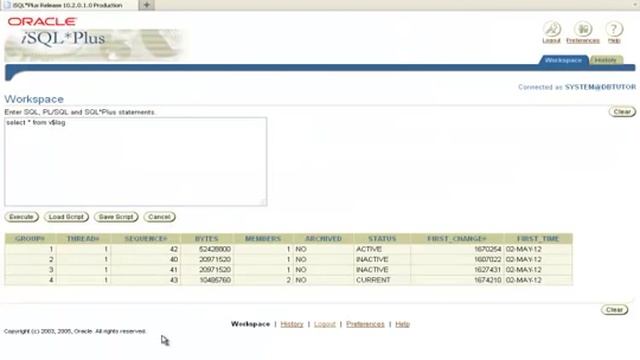640x360 pixels.
Task: Open the History link in the footer
Action: pos(292,324)
